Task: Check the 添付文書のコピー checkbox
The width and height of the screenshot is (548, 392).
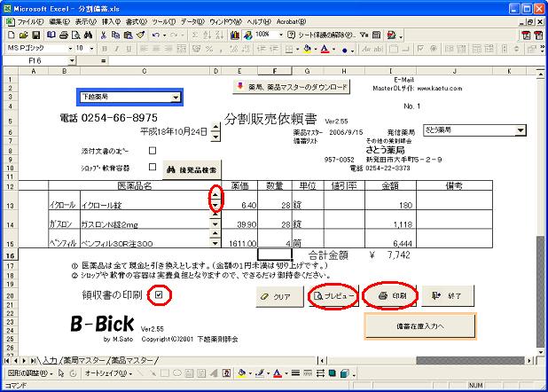Action: pos(153,151)
